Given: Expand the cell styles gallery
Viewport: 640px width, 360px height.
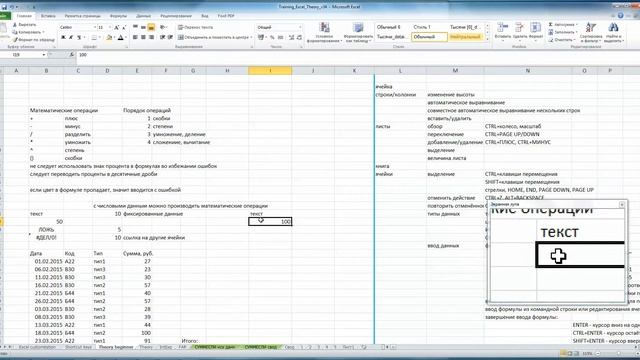Looking at the screenshot, I should [487, 39].
